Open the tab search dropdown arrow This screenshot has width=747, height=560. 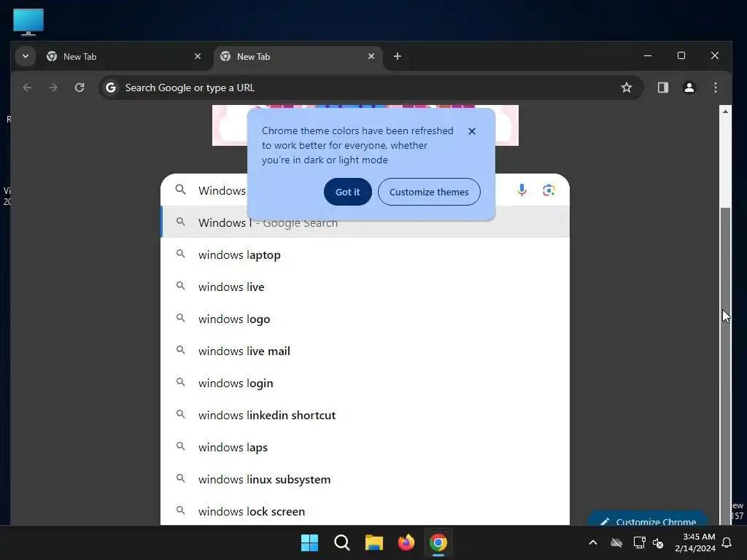coord(26,56)
